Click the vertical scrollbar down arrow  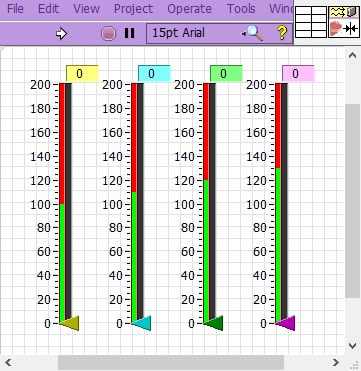(352, 346)
